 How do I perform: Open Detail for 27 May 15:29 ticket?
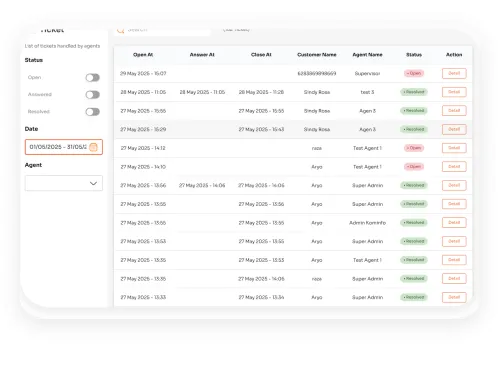click(454, 129)
